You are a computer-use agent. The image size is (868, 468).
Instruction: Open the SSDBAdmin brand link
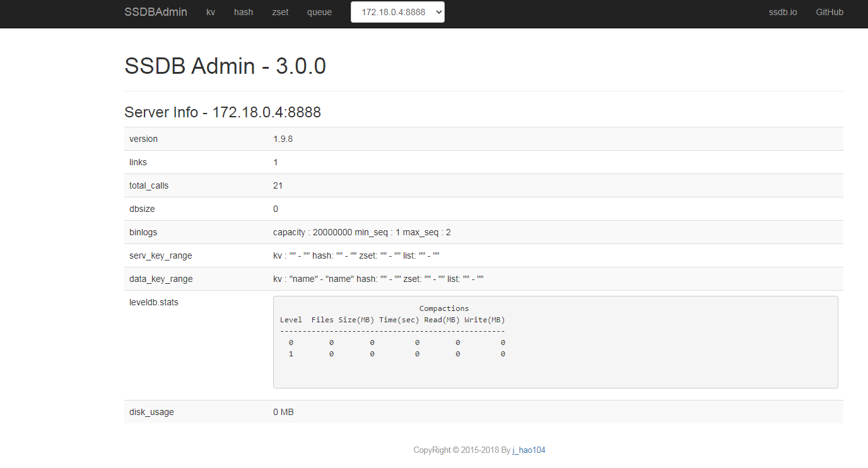(x=156, y=12)
